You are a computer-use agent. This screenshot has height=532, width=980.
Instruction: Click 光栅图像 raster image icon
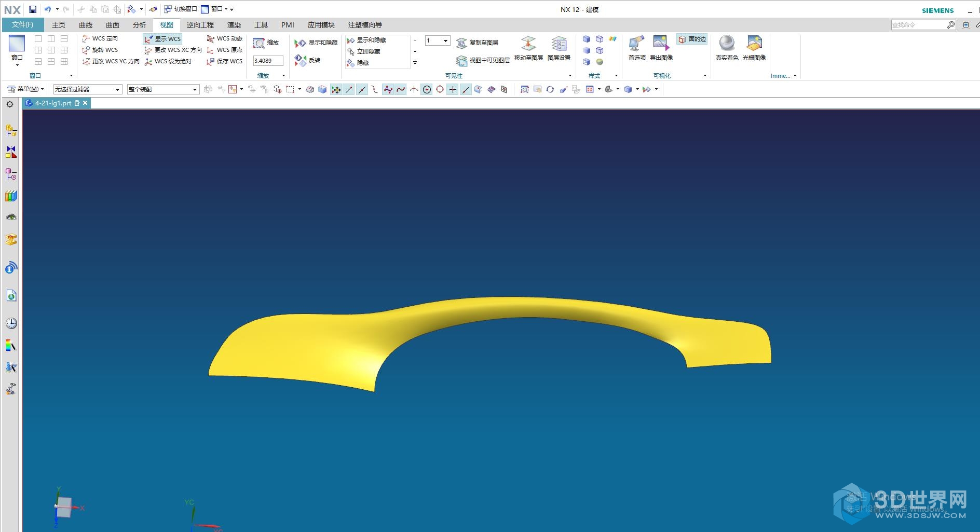tap(754, 48)
